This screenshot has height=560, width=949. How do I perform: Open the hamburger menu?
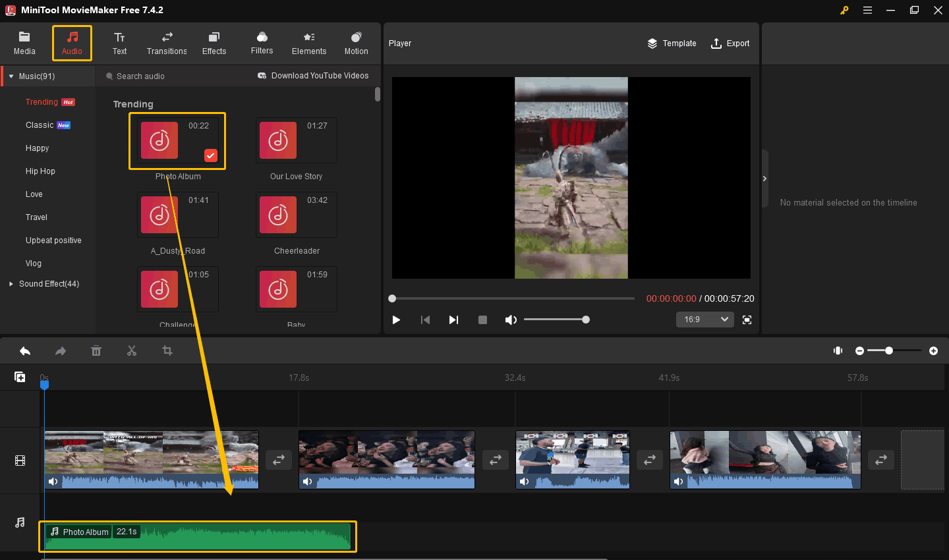[x=867, y=10]
